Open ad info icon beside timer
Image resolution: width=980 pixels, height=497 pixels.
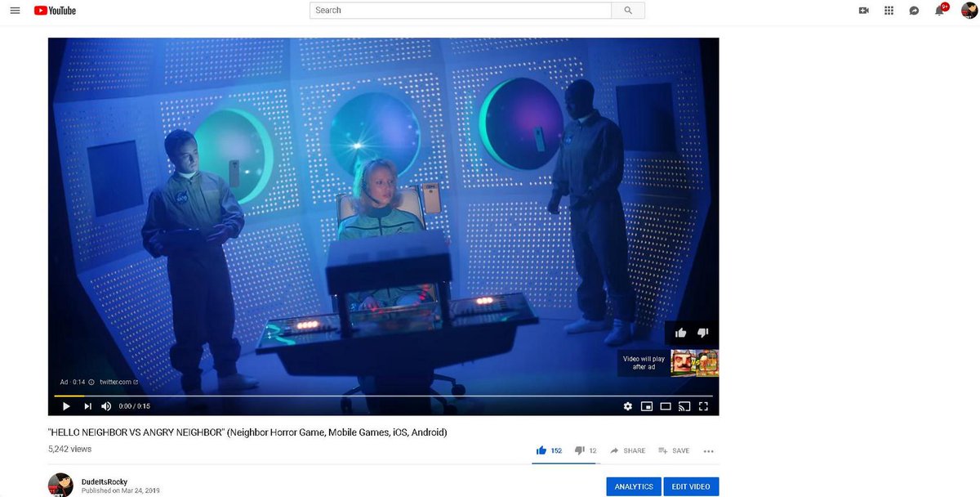click(x=91, y=382)
